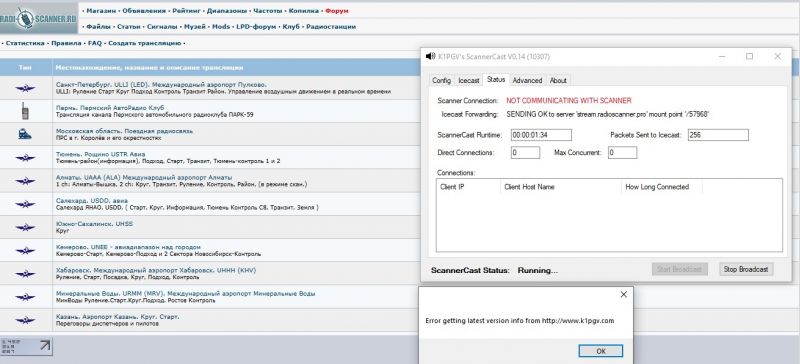Confirm the error dialog with OK
Image resolution: width=800 pixels, height=364 pixels.
click(601, 351)
